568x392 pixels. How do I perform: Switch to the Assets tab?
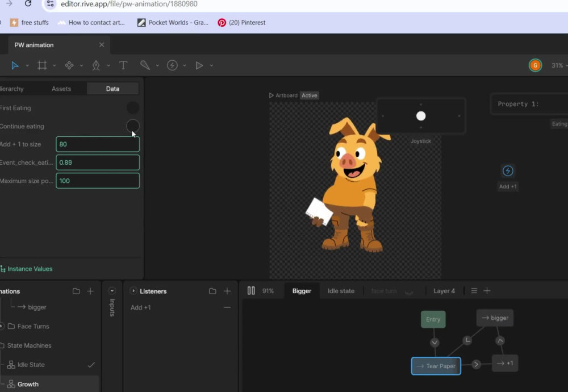pyautogui.click(x=61, y=89)
